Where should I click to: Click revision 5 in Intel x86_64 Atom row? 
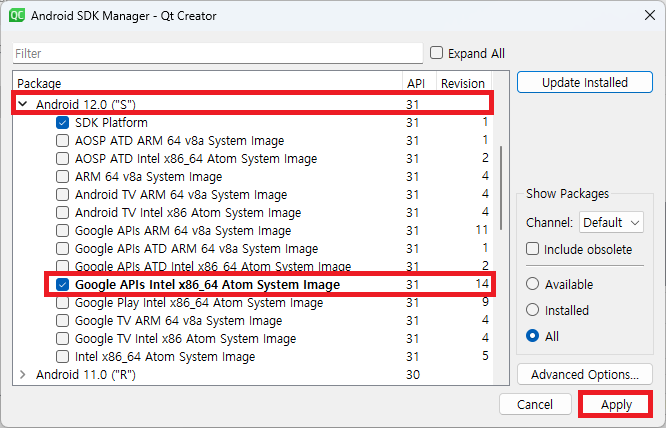(x=485, y=356)
